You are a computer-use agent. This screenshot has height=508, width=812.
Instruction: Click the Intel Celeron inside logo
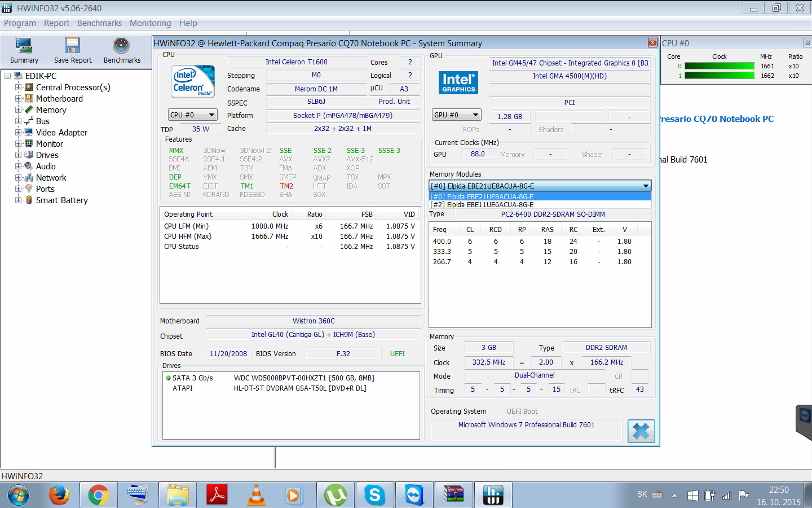click(x=193, y=82)
